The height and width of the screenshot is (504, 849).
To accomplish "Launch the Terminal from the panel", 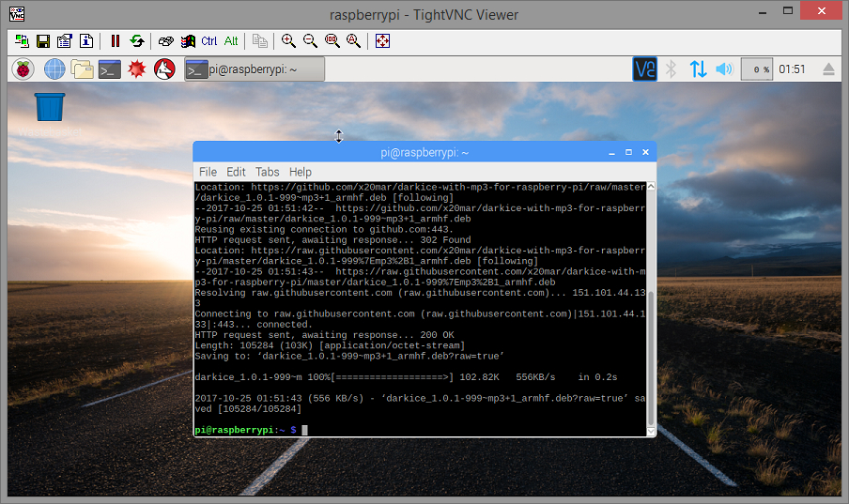I will (x=109, y=69).
